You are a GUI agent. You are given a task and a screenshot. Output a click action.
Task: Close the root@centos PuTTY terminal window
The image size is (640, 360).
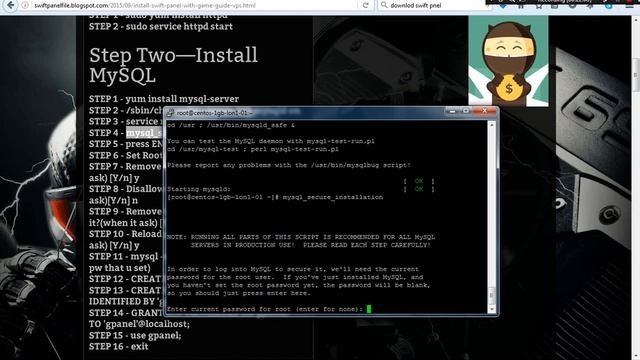[484, 111]
